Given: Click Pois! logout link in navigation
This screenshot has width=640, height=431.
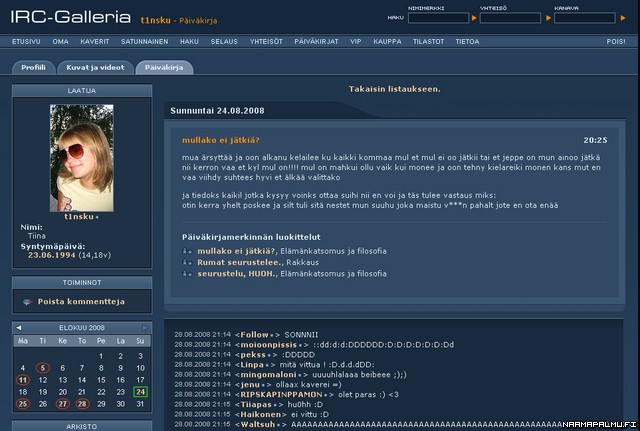Looking at the screenshot, I should (x=616, y=42).
